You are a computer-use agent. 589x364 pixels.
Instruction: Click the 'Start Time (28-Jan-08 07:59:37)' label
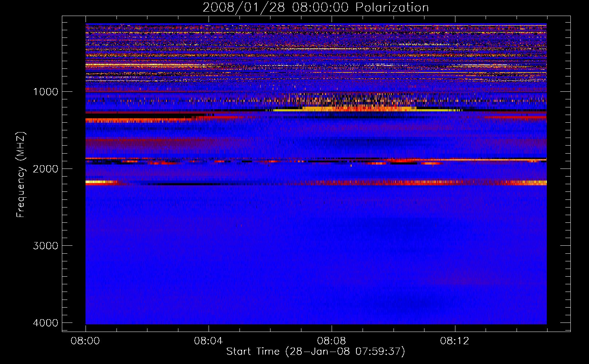pos(316,352)
